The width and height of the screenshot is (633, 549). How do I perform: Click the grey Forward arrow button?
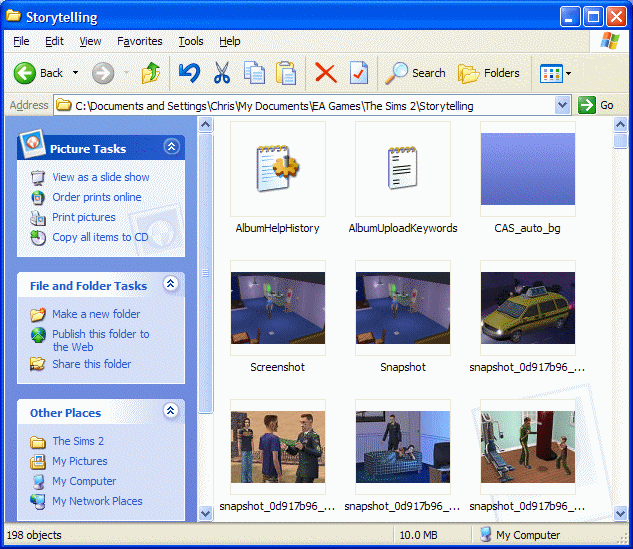pos(103,73)
